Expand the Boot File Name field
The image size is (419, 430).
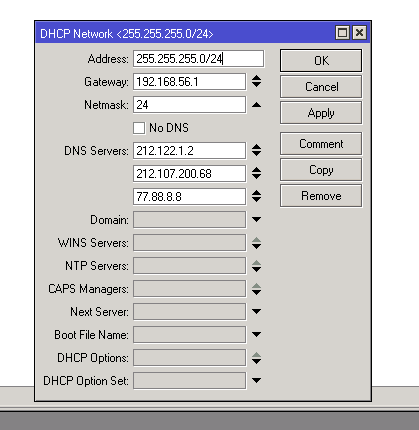click(x=256, y=335)
